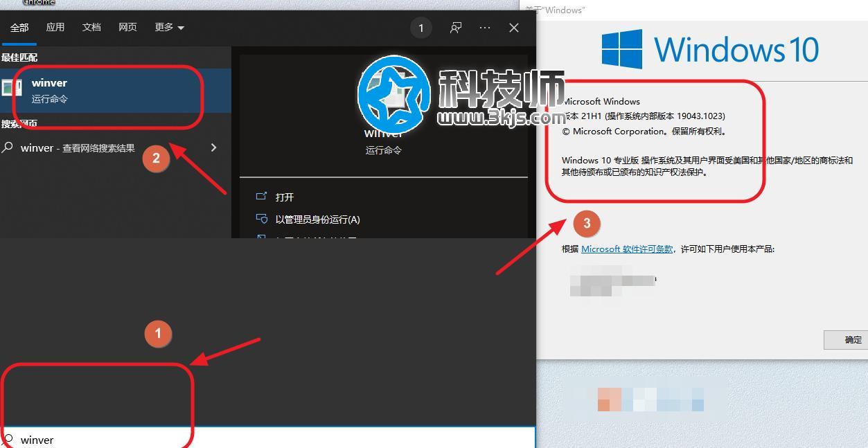
Task: Click the Windows 10 logo banner
Action: (x=710, y=49)
